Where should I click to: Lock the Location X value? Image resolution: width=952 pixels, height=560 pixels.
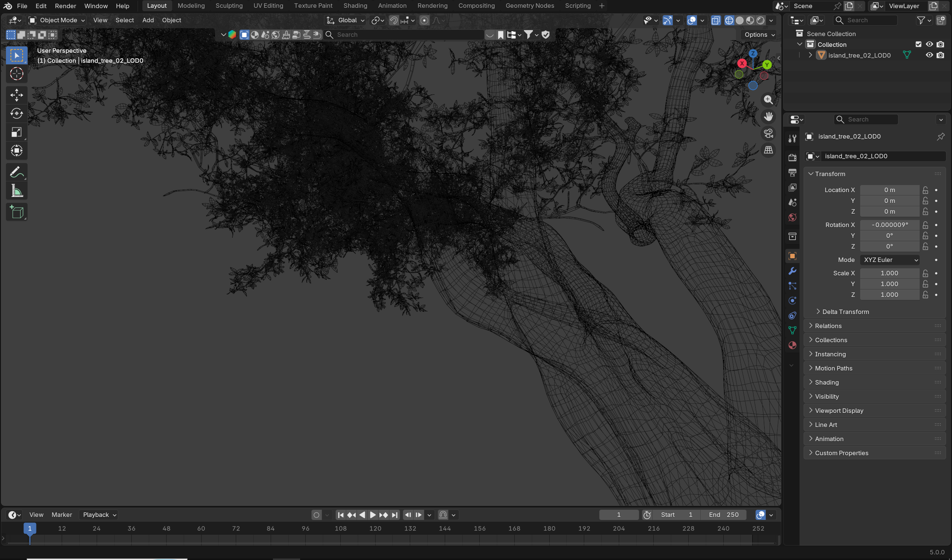(925, 190)
